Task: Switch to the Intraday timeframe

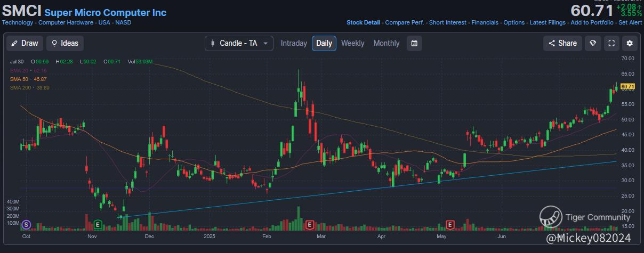Action: coord(294,43)
